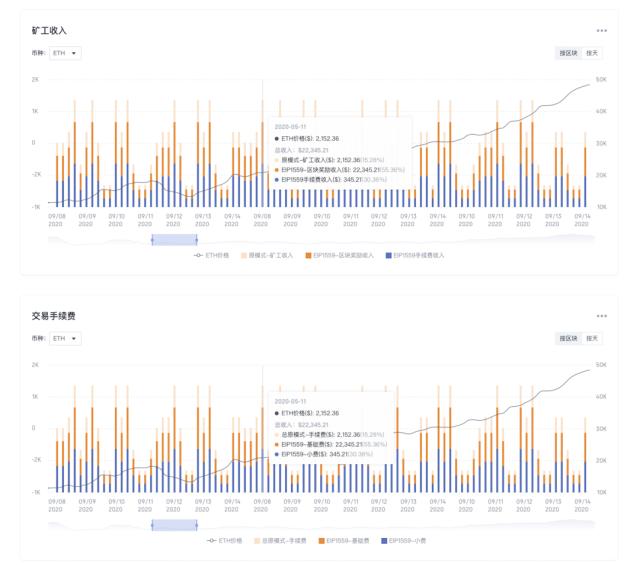Toggle 总原模式-手续费 legend series
Viewport: 640px width, 567px height.
coord(280,541)
